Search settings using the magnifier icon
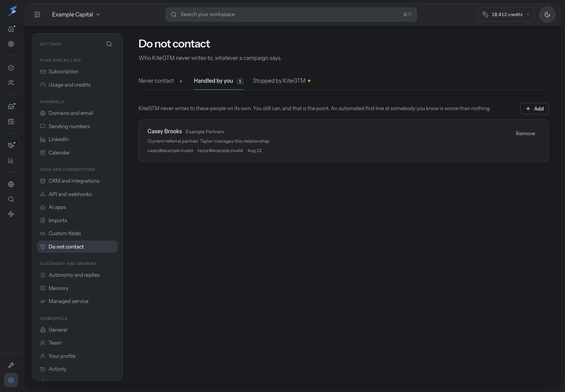This screenshot has width=565, height=392. 109,44
